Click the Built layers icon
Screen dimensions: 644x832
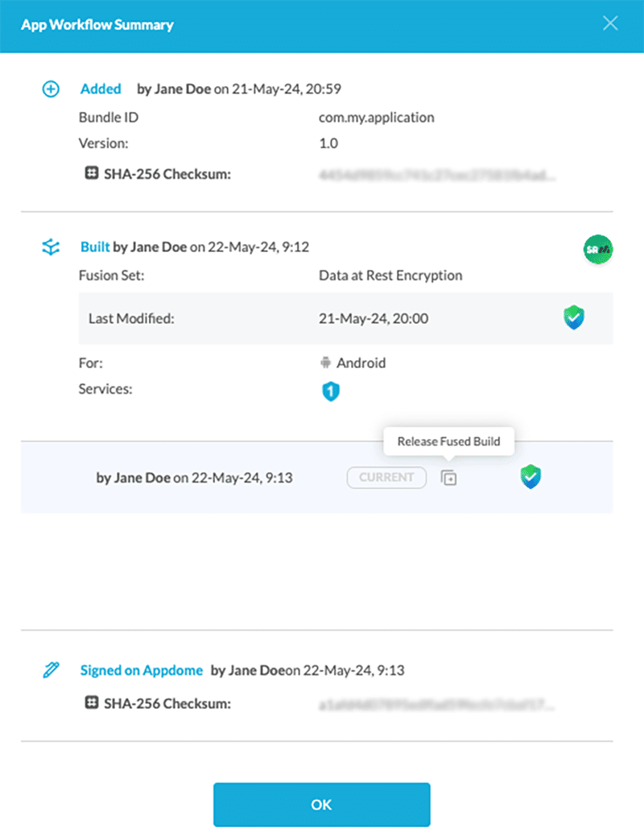[50, 248]
